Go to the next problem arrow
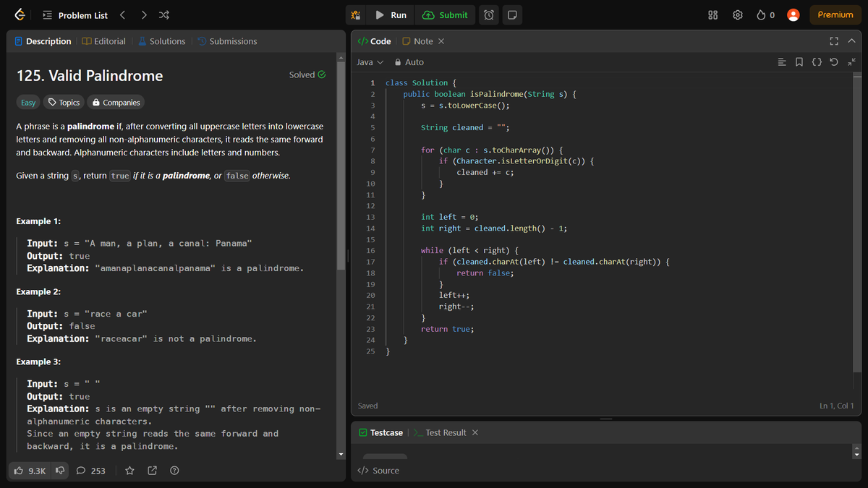The image size is (868, 488). click(144, 15)
